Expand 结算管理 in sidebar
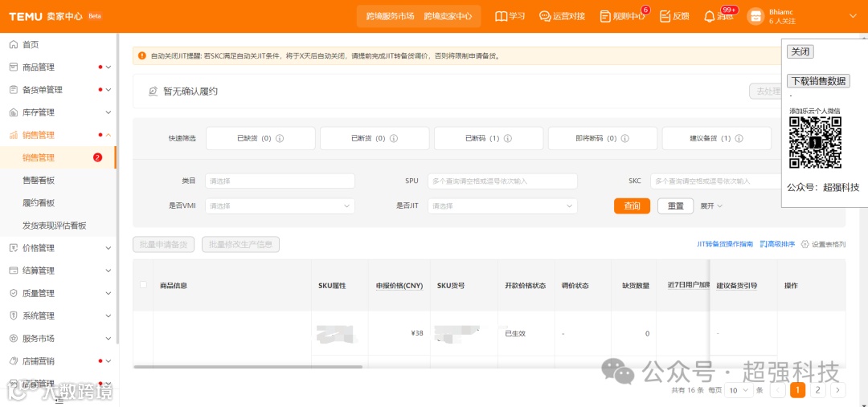868x407 pixels. pyautogui.click(x=108, y=271)
